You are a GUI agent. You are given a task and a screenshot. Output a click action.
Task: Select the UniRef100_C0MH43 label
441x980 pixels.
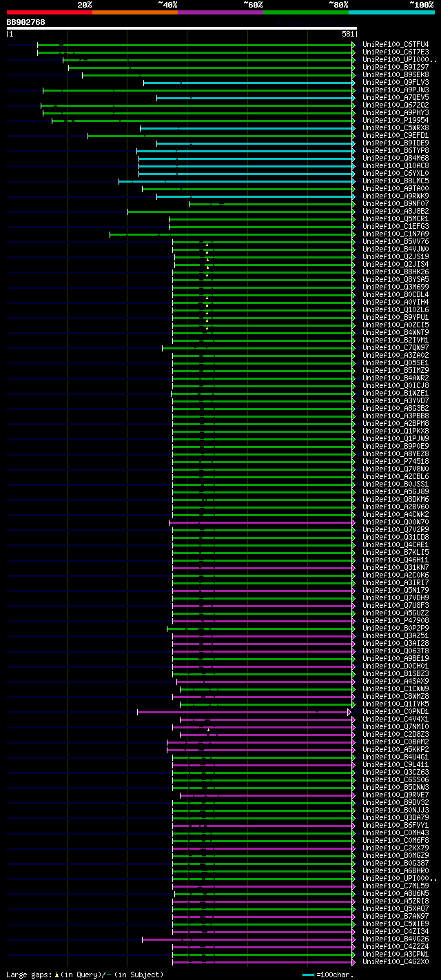coord(396,833)
